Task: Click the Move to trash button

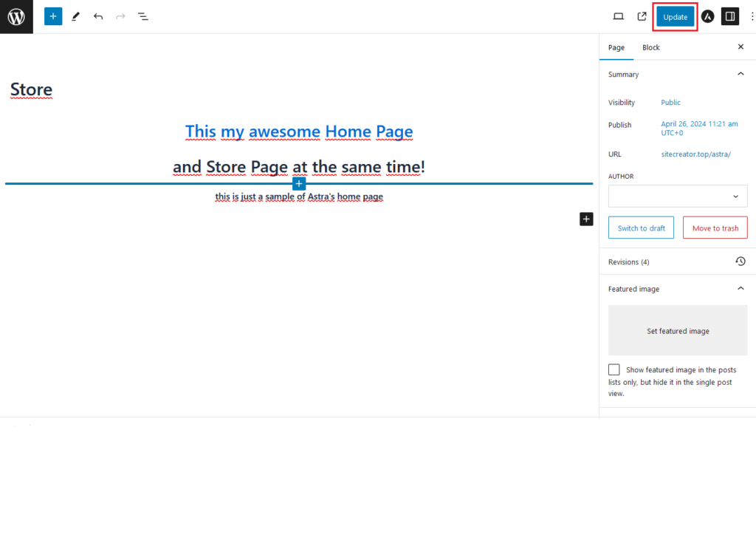Action: coord(715,228)
